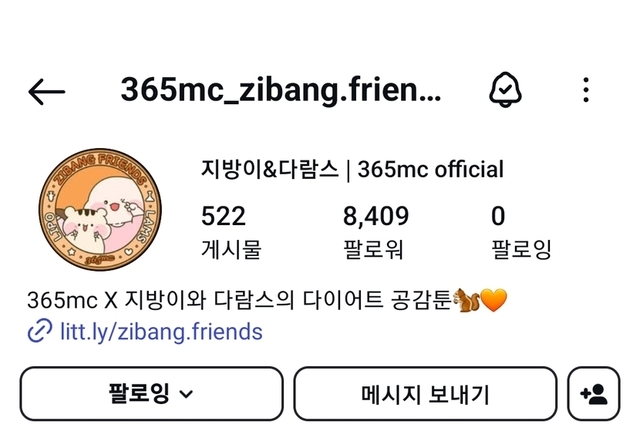Screen dimensions: 640x440
Task: Toggle the notification bell for this profile
Action: click(x=505, y=90)
